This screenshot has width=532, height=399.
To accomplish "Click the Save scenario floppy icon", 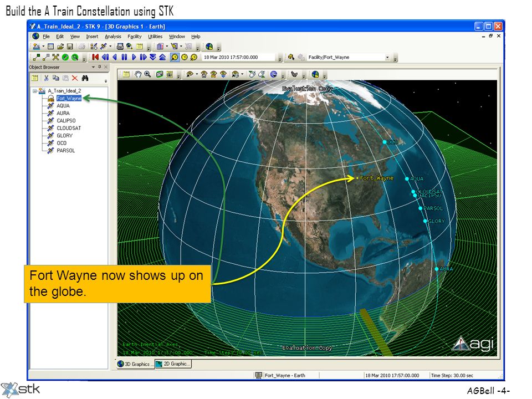I will coord(70,46).
